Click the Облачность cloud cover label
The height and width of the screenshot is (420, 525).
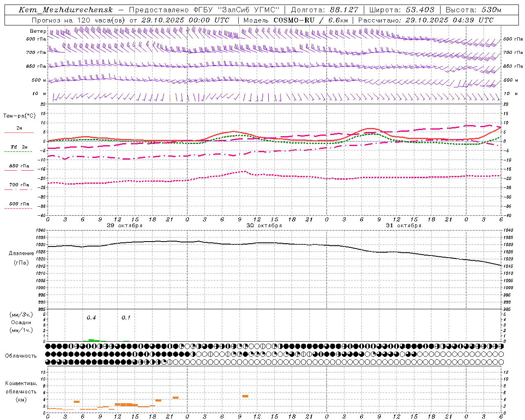21,356
